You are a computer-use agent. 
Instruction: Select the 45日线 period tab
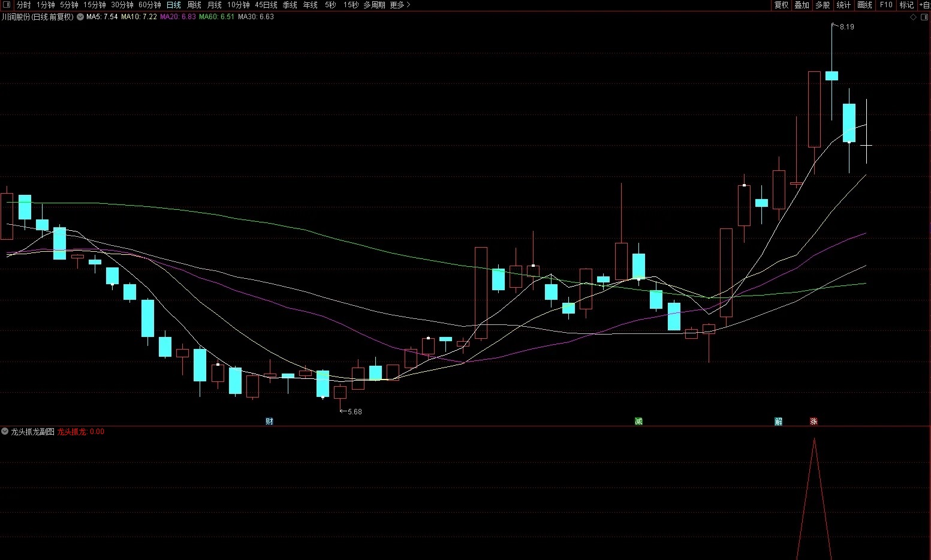266,5
